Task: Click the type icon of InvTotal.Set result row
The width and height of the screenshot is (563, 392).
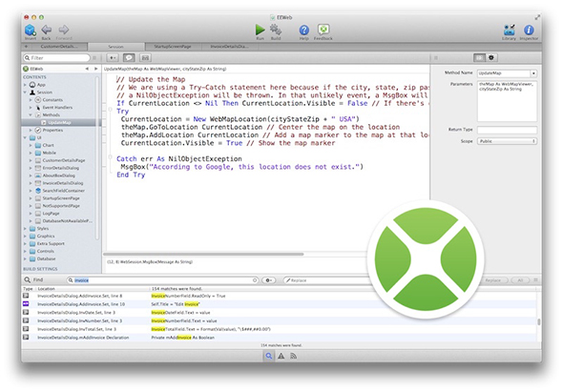Action: pyautogui.click(x=26, y=328)
